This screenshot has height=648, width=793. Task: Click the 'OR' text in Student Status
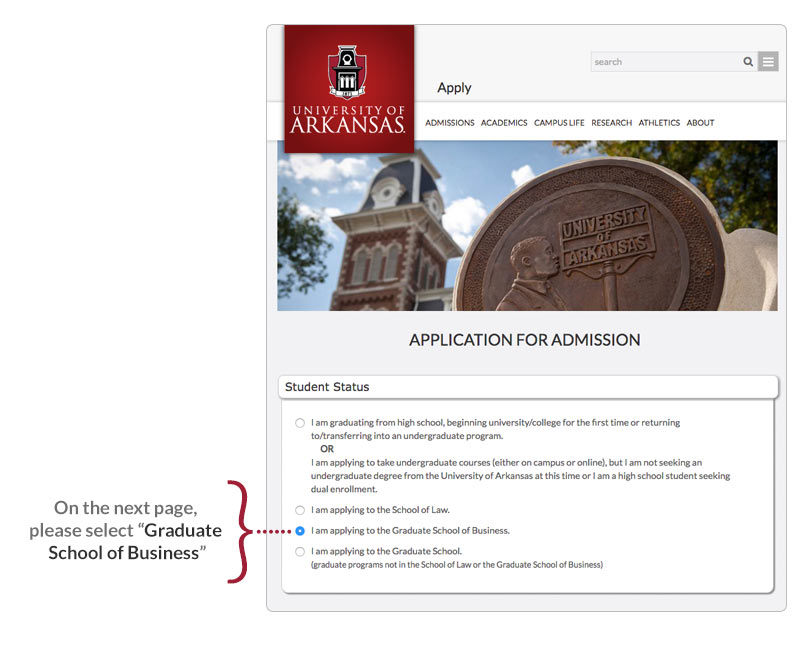[x=327, y=449]
